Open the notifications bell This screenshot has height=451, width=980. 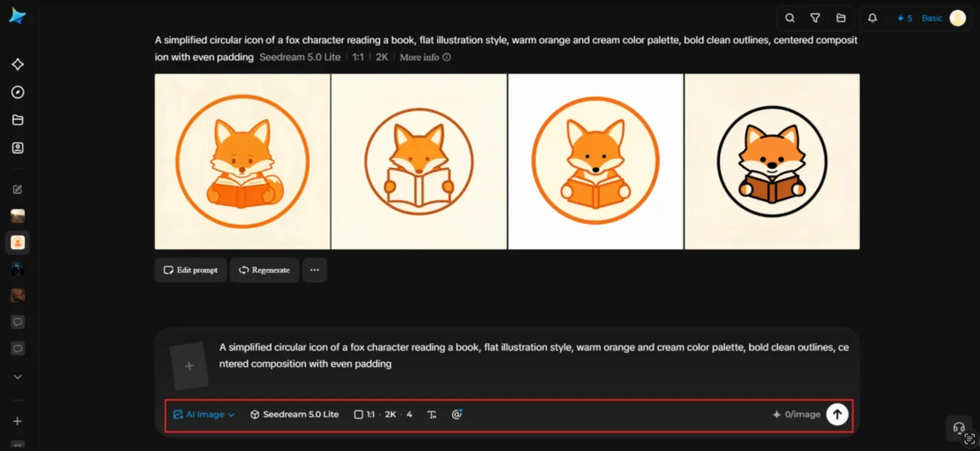click(872, 18)
